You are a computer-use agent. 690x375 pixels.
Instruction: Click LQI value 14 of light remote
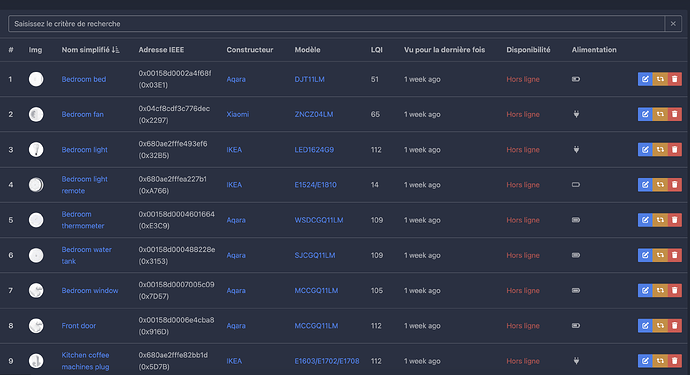click(x=374, y=185)
